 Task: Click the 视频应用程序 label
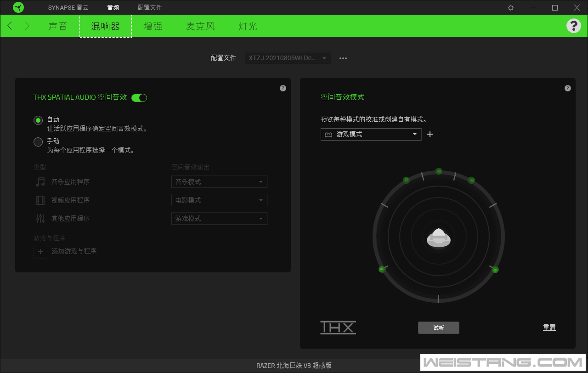[70, 200]
